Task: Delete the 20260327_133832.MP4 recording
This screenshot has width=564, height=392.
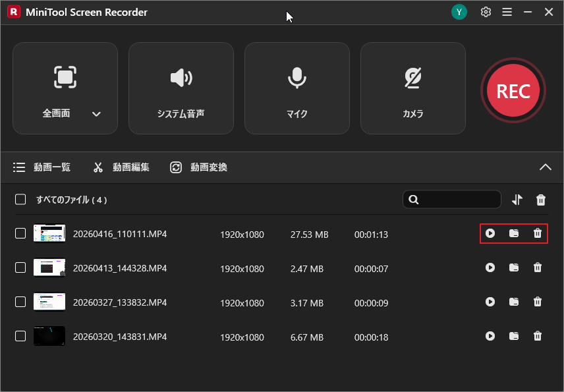Action: [538, 302]
